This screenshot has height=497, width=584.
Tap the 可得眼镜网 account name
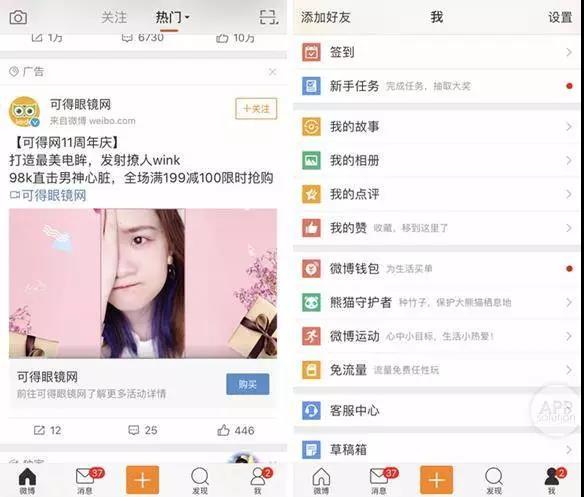pos(80,104)
